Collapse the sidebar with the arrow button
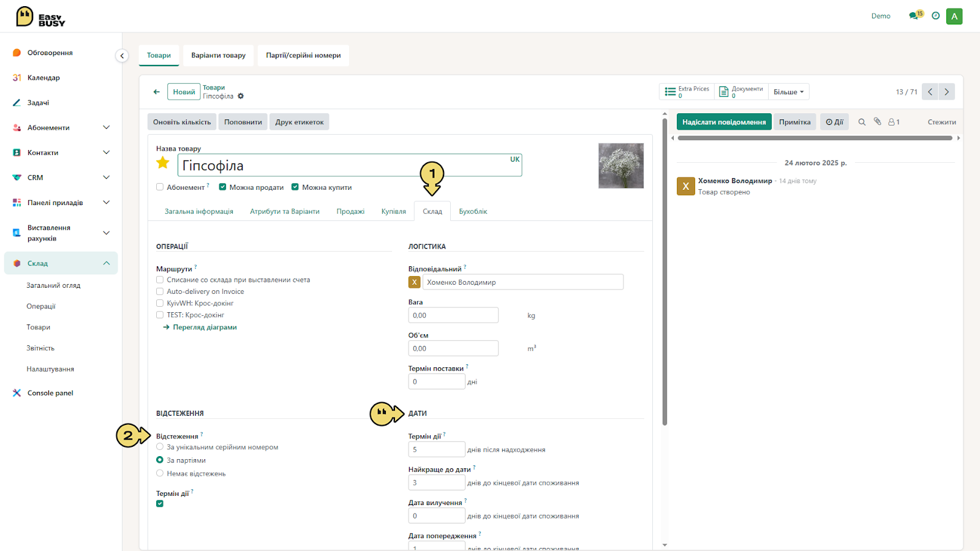 122,56
